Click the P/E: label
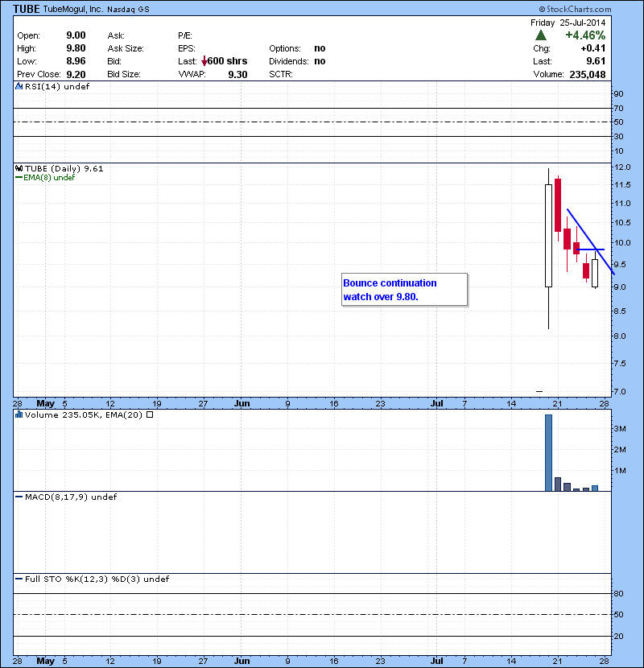 [185, 35]
